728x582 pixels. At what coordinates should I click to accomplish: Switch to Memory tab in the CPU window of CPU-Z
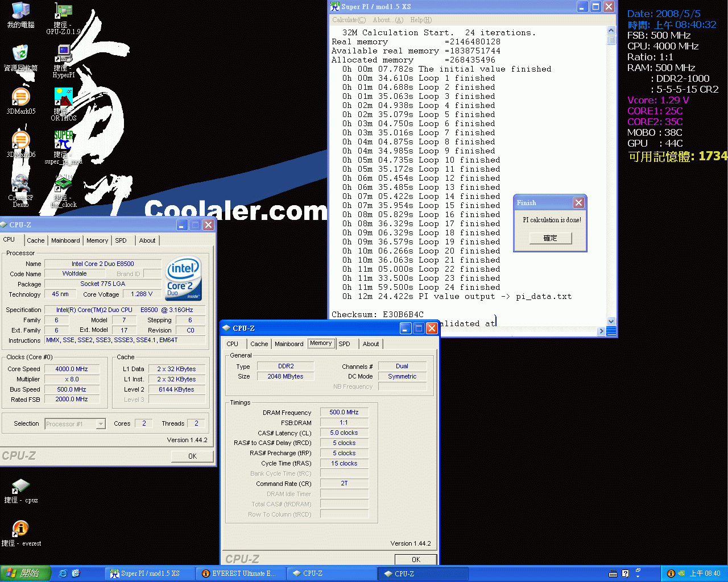click(x=97, y=240)
